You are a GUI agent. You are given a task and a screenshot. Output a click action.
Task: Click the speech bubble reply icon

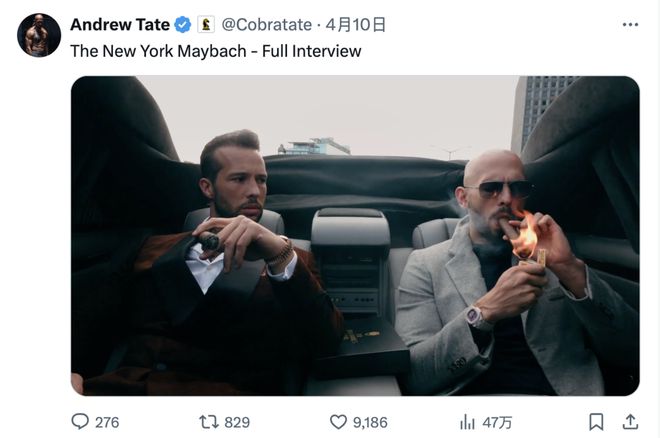pos(80,422)
